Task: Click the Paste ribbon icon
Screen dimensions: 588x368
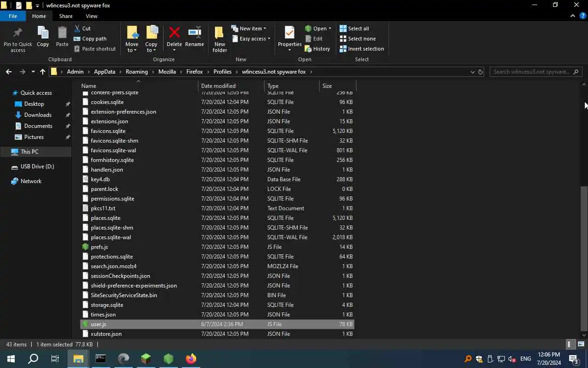Action: pyautogui.click(x=62, y=37)
